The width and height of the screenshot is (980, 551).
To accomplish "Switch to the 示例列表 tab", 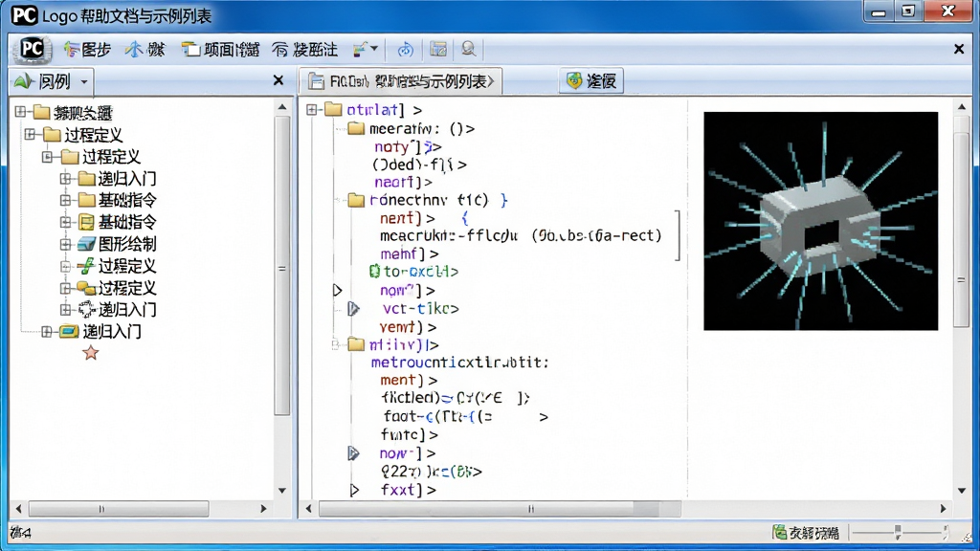I will click(x=401, y=81).
